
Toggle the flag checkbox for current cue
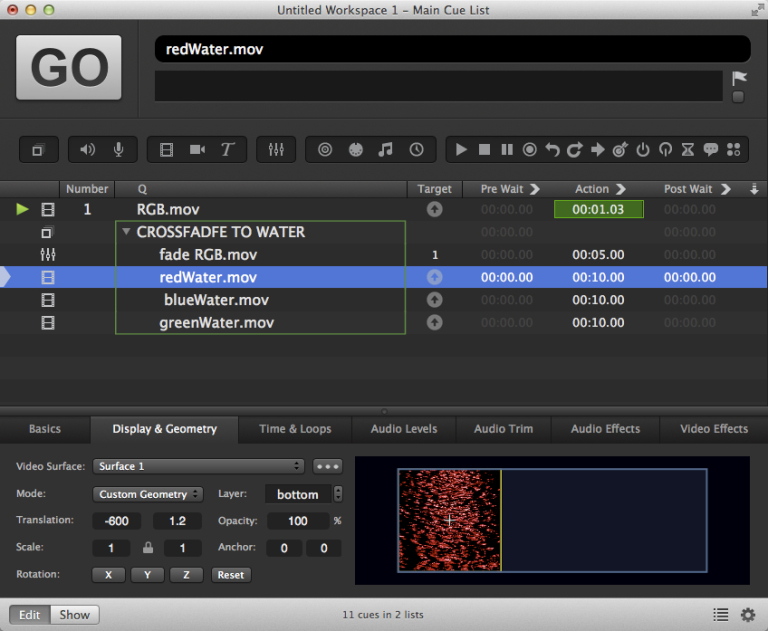click(738, 97)
